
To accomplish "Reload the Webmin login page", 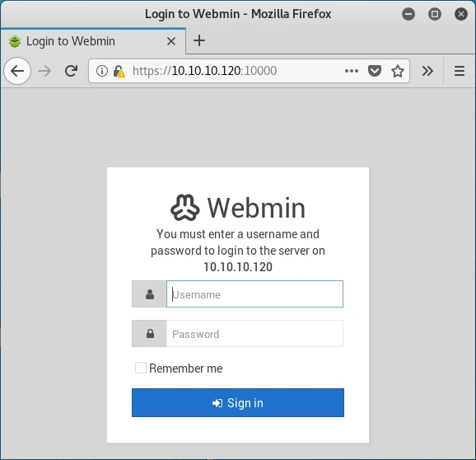I will (72, 71).
